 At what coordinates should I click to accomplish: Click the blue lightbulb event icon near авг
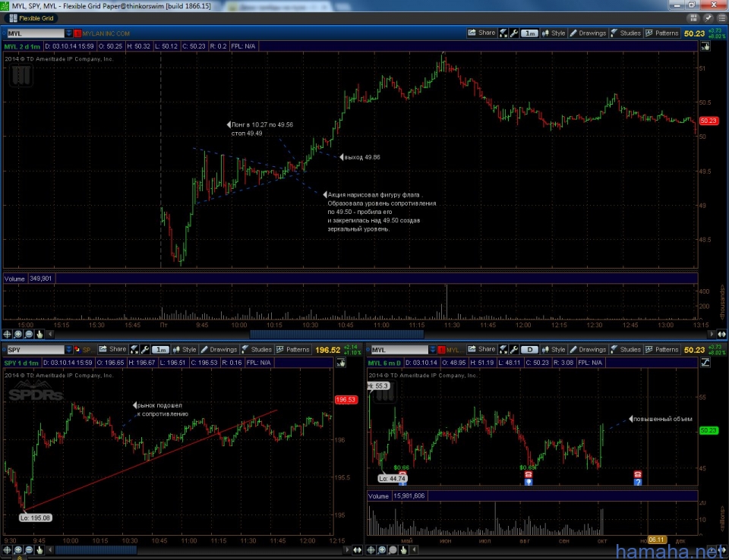click(x=529, y=482)
